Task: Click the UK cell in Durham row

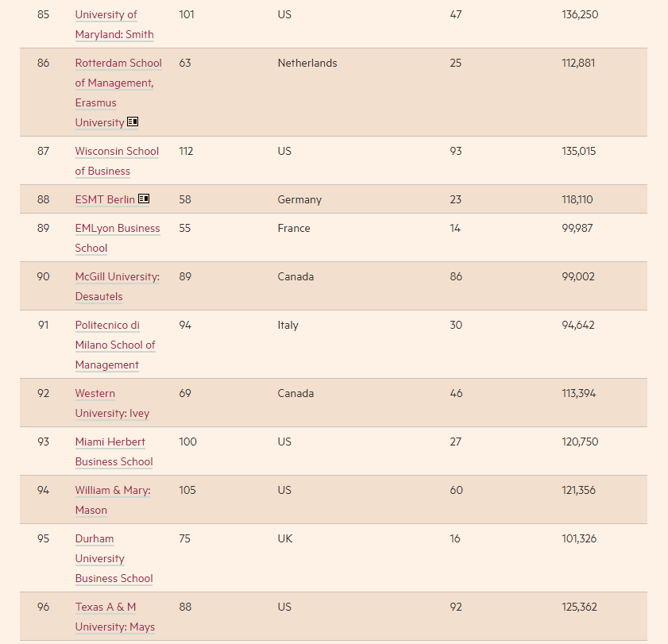Action: pos(285,538)
